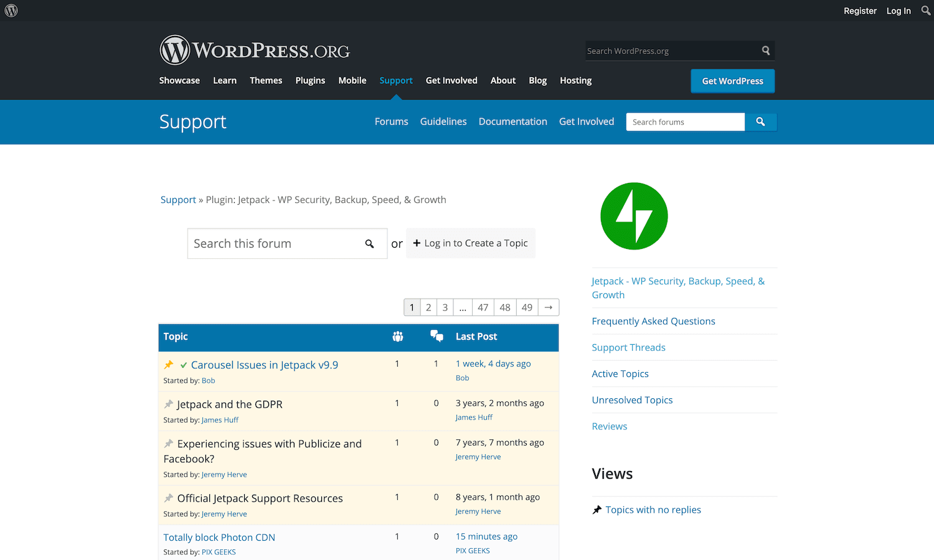Click the WordPress icon in the admin bar
Screen dimensions: 934x560
[11, 10]
